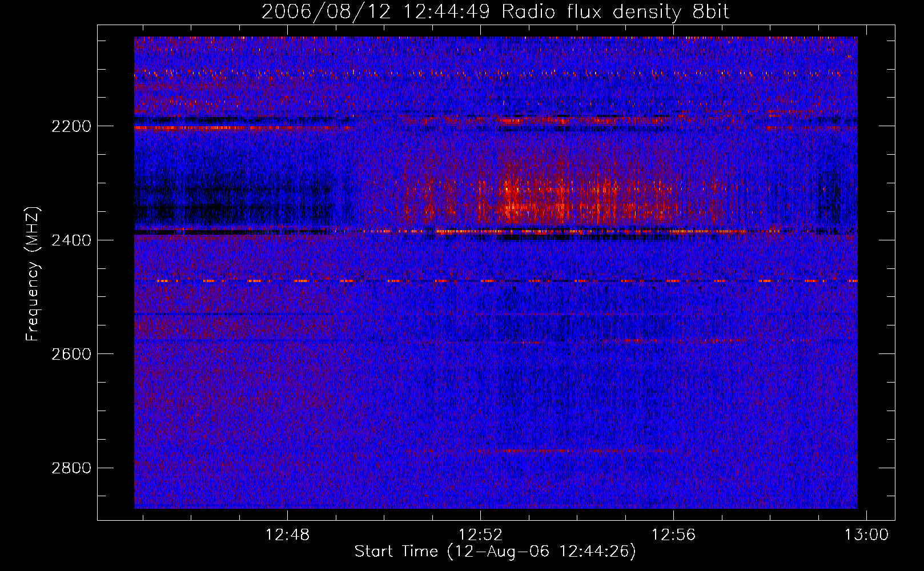Select the 2200 frequency tick label
Screen dimensions: 924x571
point(71,126)
